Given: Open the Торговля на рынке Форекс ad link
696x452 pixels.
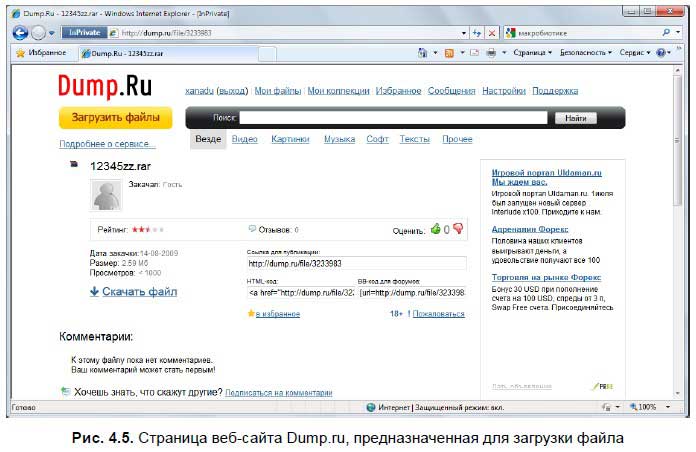Looking at the screenshot, I should click(x=546, y=278).
